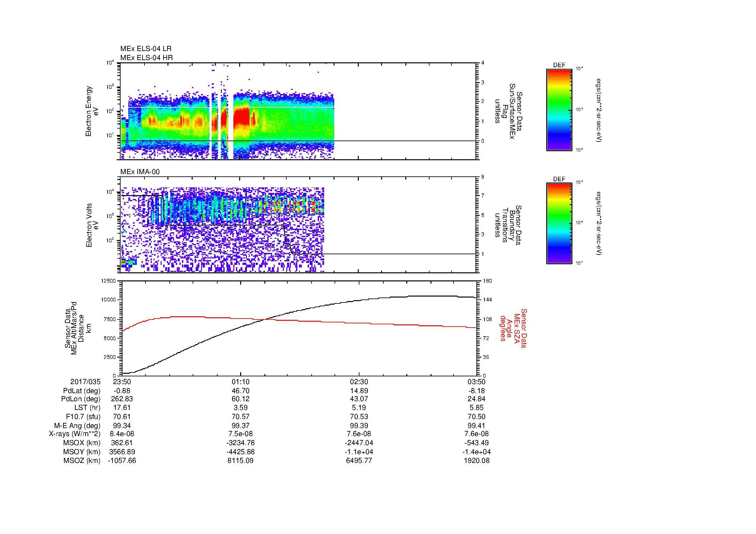The height and width of the screenshot is (534, 756).
Task: Click the MEx ELS-04 LR title
Action: pyautogui.click(x=146, y=49)
